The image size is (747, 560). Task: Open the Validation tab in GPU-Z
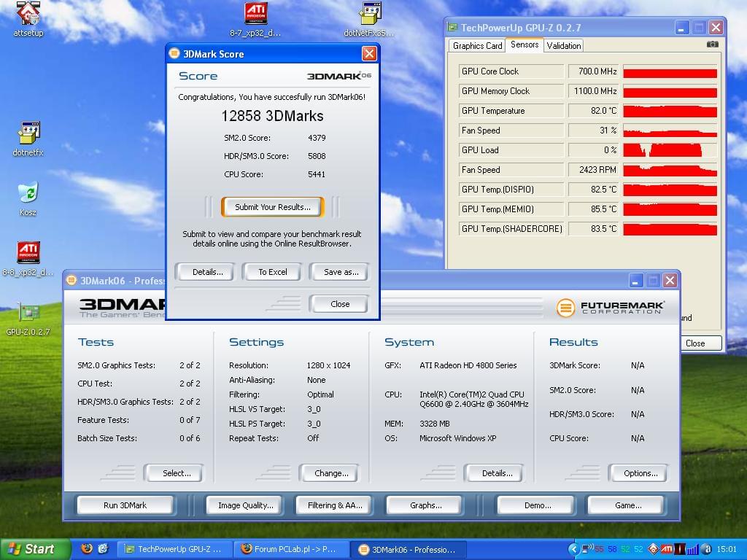click(564, 45)
